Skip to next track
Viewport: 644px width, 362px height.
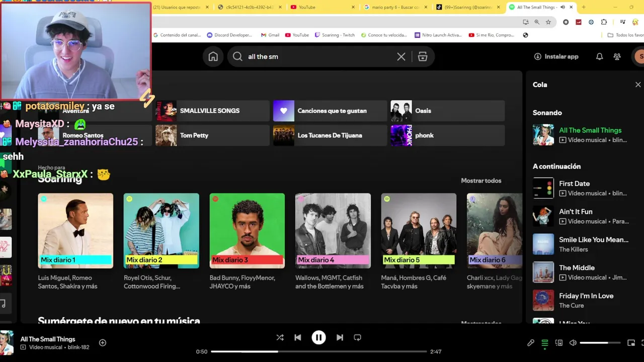click(340, 338)
